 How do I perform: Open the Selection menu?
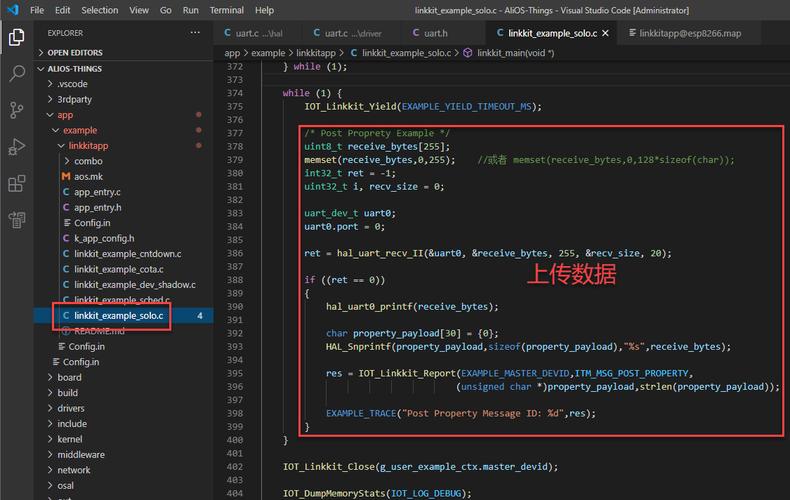[x=99, y=10]
